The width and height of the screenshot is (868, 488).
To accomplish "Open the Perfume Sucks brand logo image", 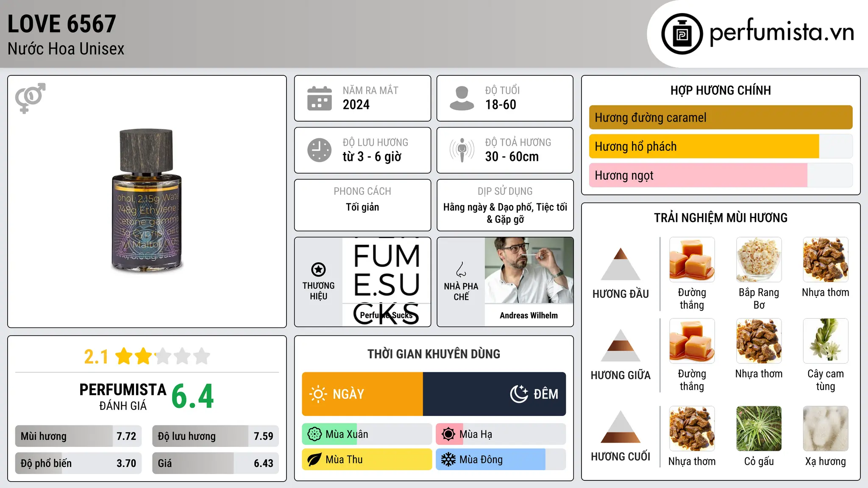I will (x=387, y=282).
